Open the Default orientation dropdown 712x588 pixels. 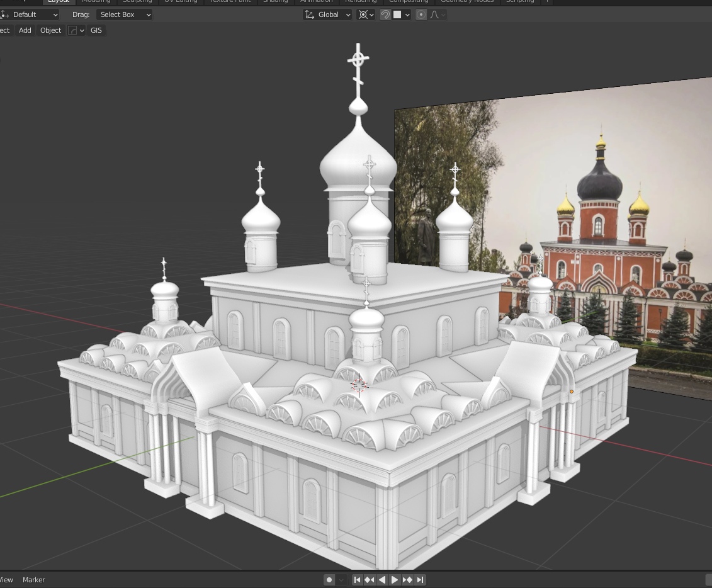[x=30, y=14]
